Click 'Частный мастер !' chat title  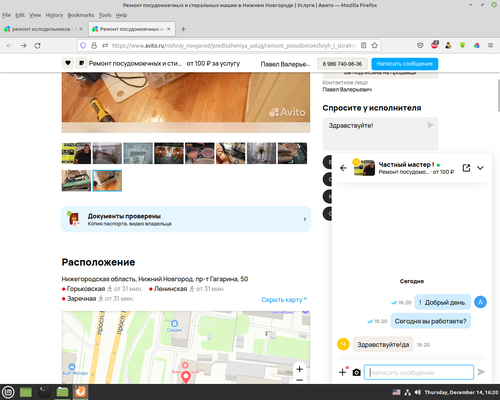tap(406, 164)
